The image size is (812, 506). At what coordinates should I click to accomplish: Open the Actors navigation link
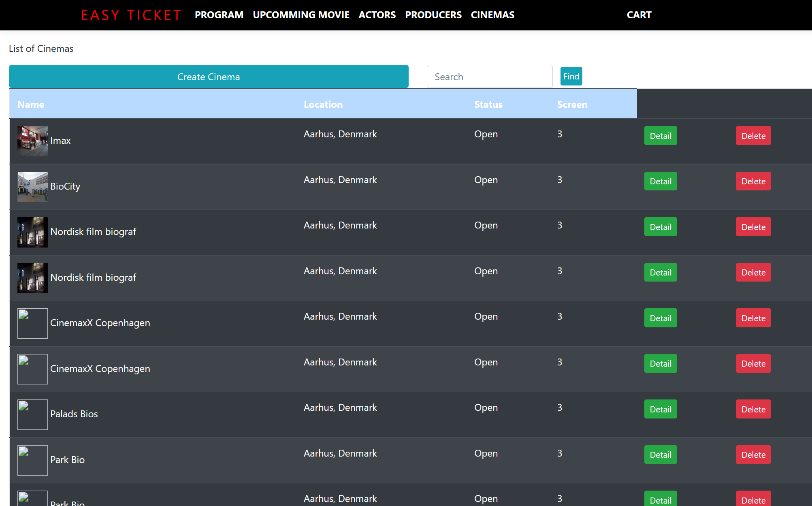click(x=377, y=15)
